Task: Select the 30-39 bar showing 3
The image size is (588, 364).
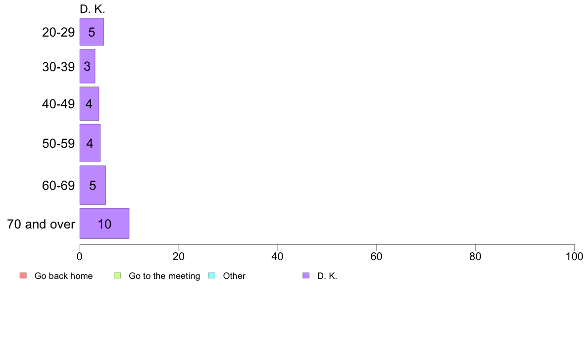Action: [x=87, y=66]
